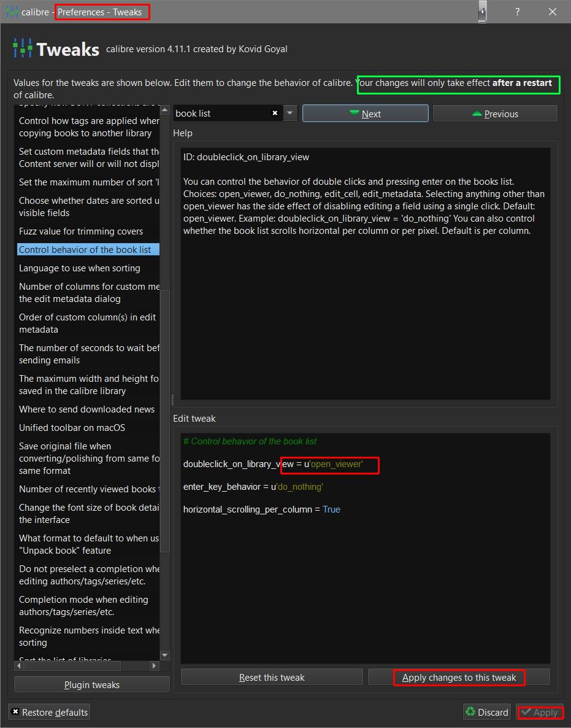Click the Next search result button
Image resolution: width=571 pixels, height=728 pixels.
click(365, 114)
